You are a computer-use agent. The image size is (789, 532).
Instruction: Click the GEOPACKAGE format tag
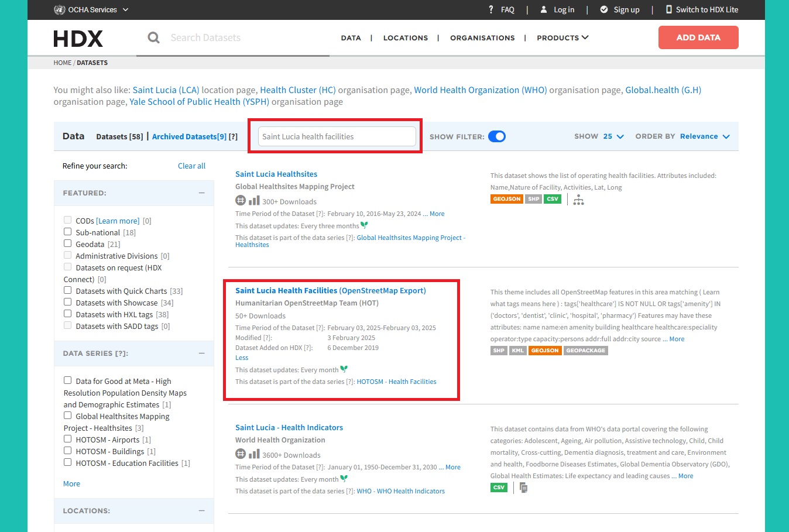tap(586, 351)
